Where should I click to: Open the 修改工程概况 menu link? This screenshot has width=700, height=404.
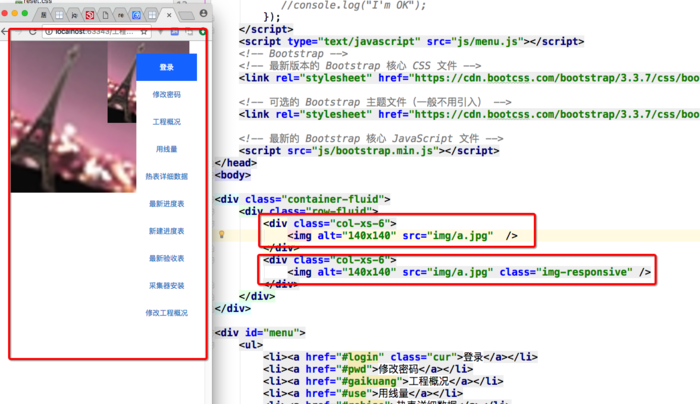167,313
